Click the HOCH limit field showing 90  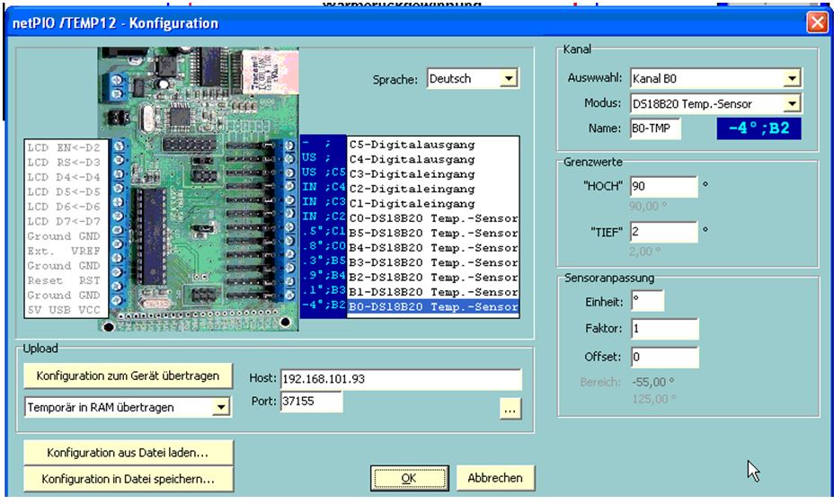point(663,187)
